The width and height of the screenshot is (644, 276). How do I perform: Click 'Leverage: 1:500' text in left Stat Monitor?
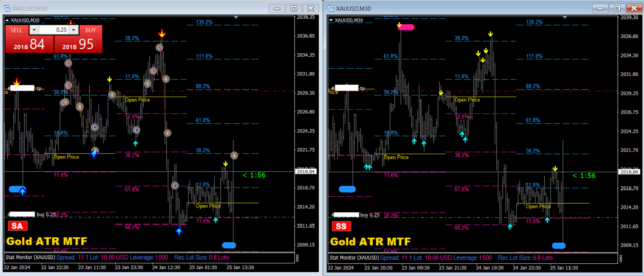[x=149, y=258]
